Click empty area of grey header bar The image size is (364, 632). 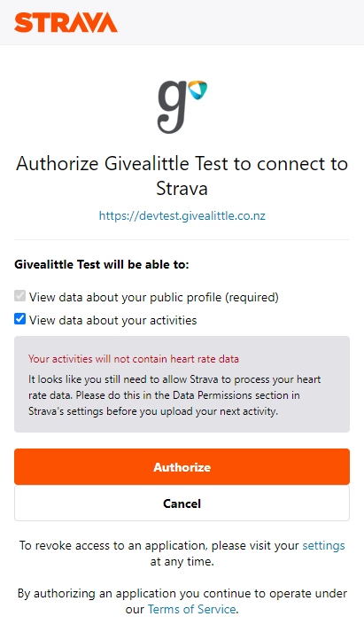coord(242,22)
